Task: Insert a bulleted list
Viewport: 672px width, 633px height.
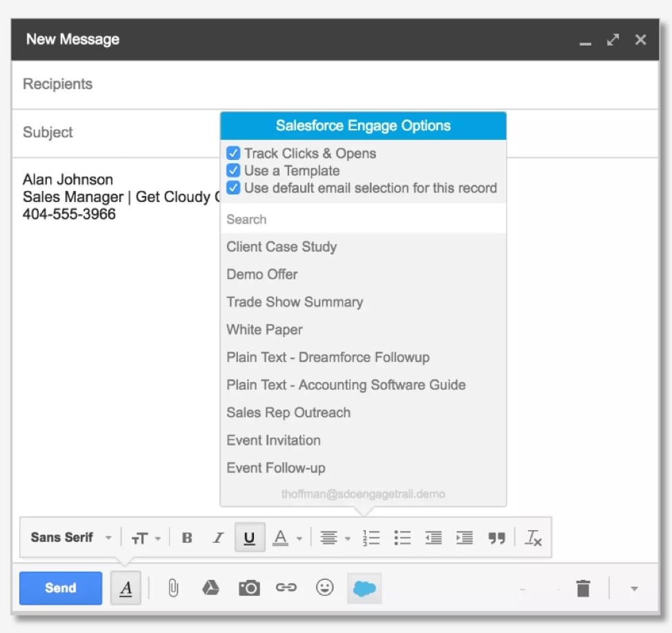Action: tap(402, 538)
